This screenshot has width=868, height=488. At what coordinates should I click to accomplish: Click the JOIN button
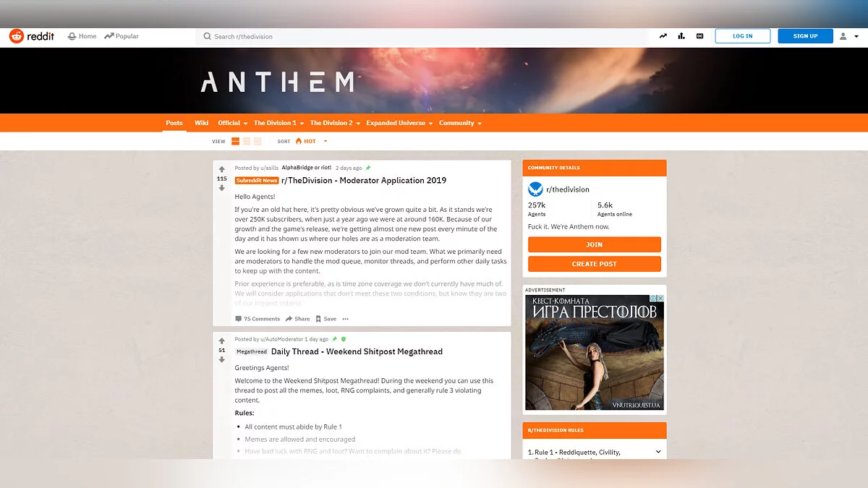click(x=595, y=244)
